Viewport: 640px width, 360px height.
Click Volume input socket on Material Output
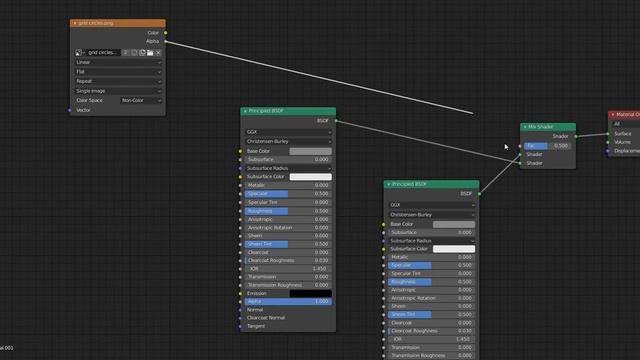coord(608,142)
